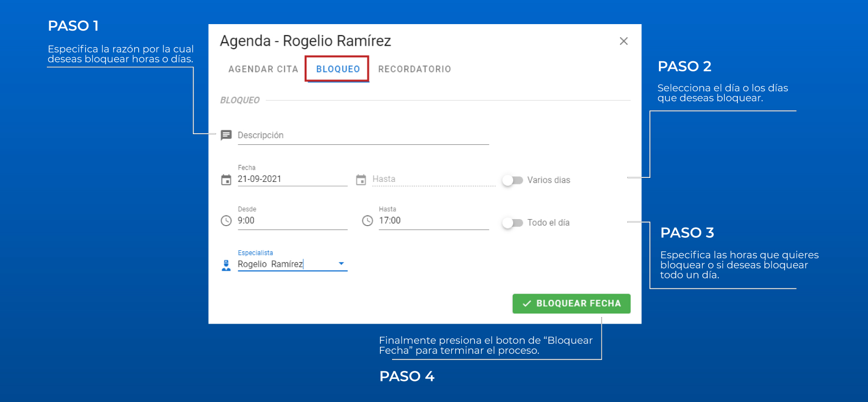This screenshot has height=402, width=868.
Task: Click the Hasta time field 17:00
Action: pyautogui.click(x=432, y=221)
